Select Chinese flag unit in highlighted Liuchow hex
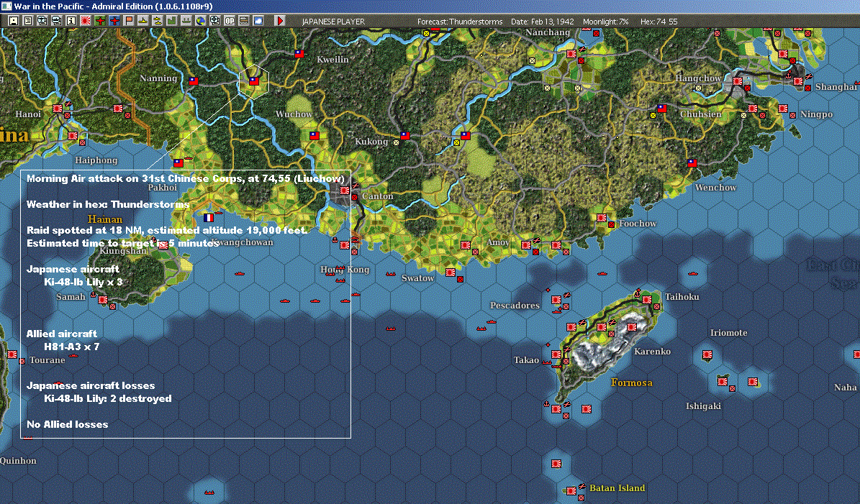 pyautogui.click(x=253, y=81)
